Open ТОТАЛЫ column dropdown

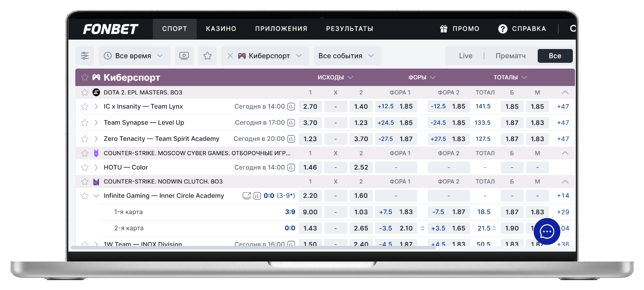pos(510,78)
